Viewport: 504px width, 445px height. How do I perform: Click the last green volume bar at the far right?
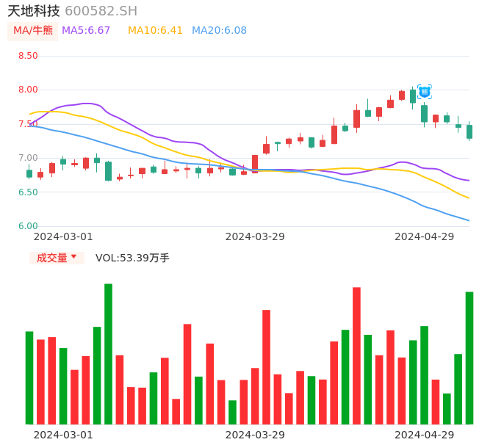(469, 358)
